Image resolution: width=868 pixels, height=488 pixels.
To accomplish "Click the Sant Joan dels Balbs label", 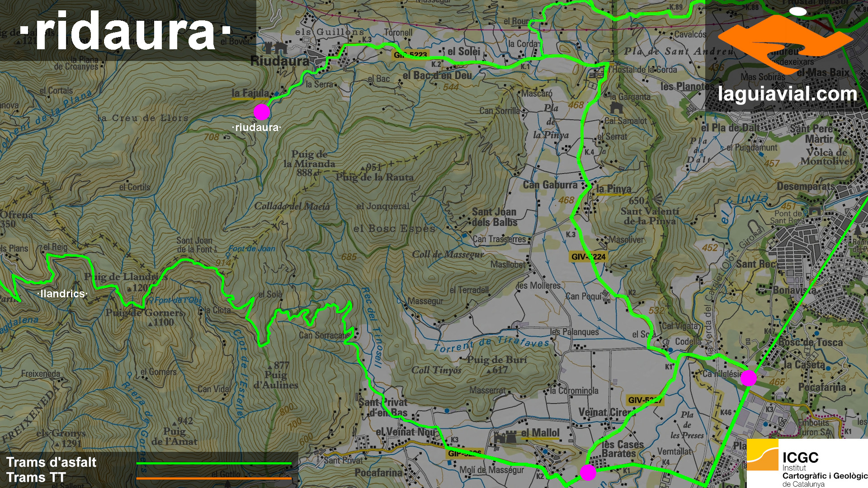I will [x=494, y=217].
